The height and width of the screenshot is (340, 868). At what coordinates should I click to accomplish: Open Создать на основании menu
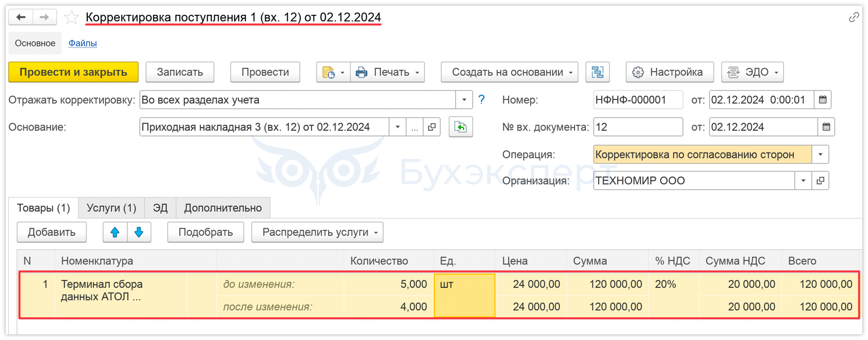[510, 72]
